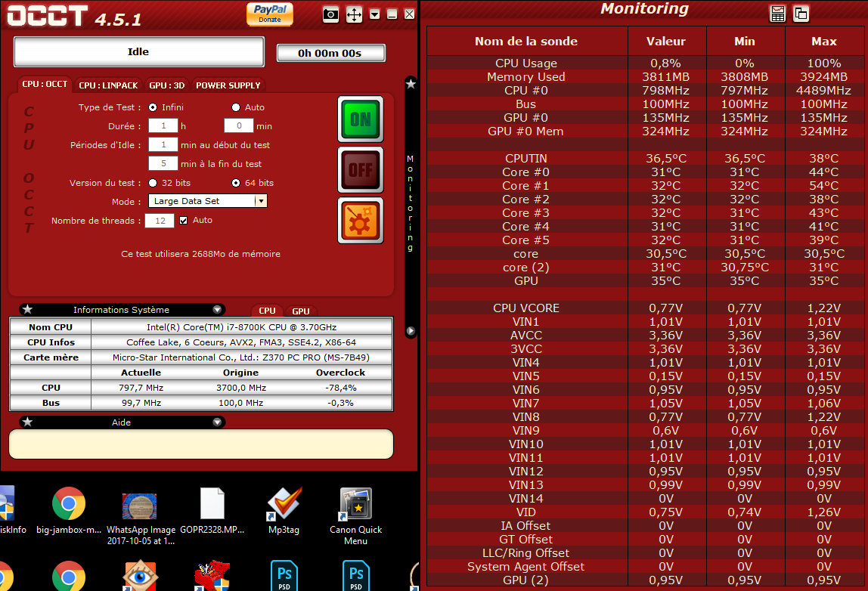The width and height of the screenshot is (868, 591).
Task: Click the PayPal Donate button
Action: 270,14
